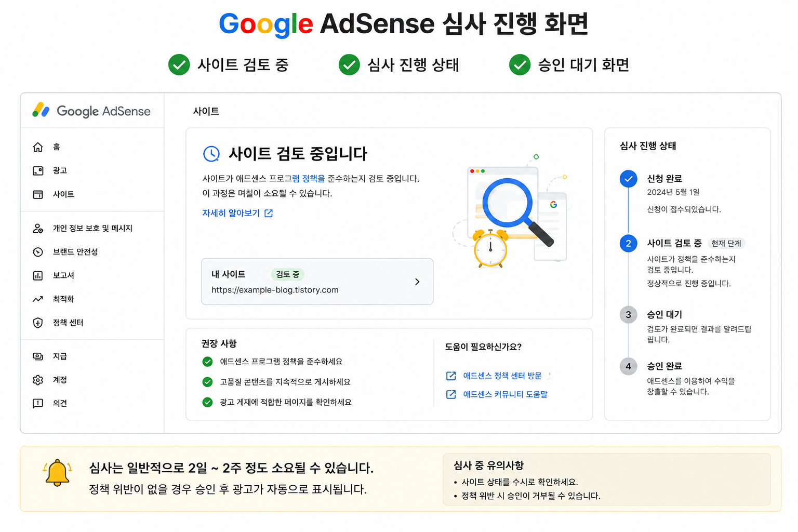Viewport: 798px width, 532px height.
Task: Click the home icon beside 홈
Action: [38, 147]
